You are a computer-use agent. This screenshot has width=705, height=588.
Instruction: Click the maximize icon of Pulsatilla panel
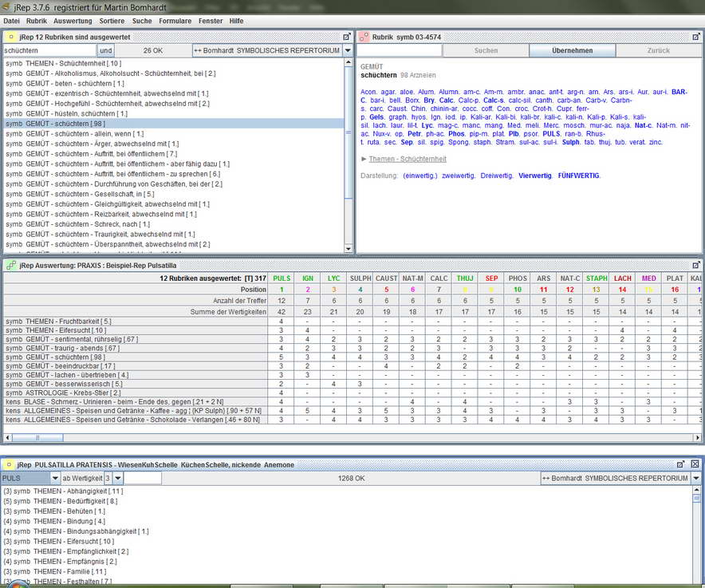(681, 464)
